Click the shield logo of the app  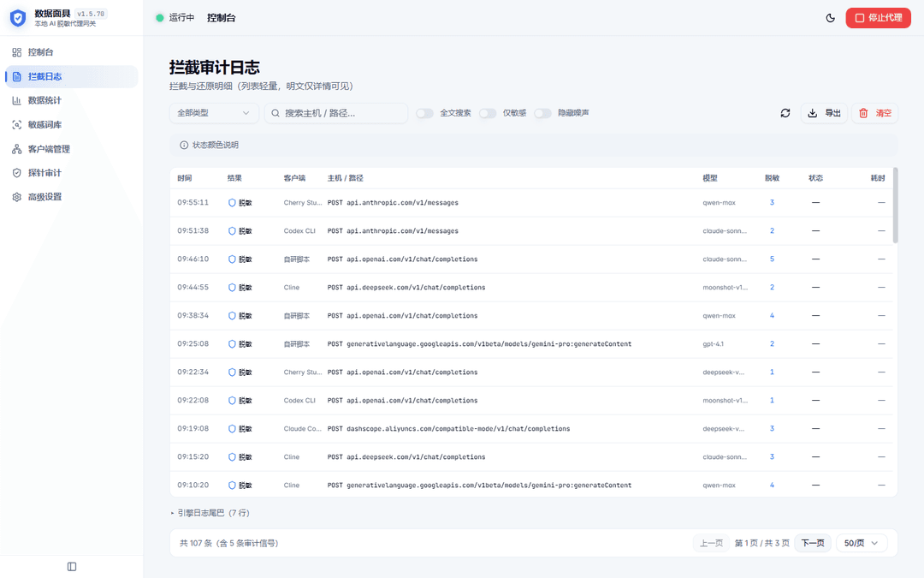tap(18, 18)
